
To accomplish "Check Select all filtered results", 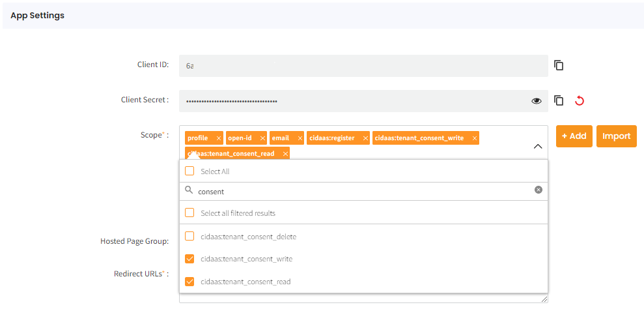I will 190,213.
